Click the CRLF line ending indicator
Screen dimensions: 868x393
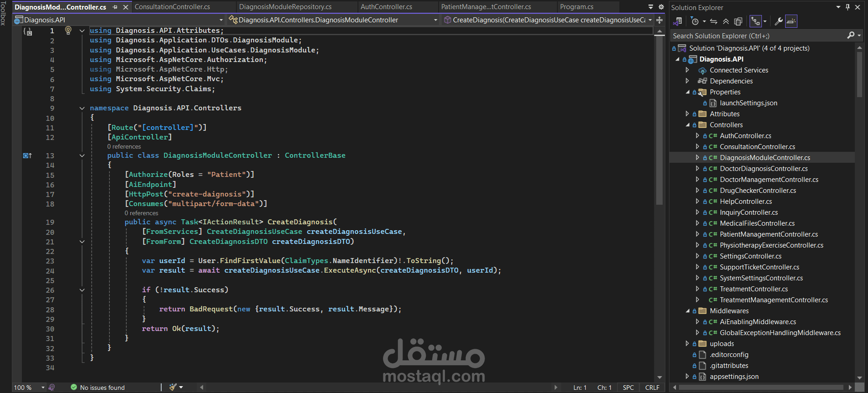click(652, 388)
